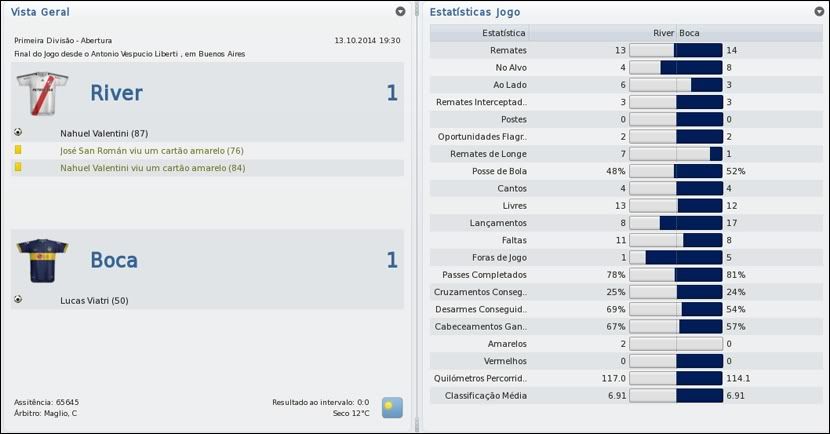Select goalscorer Nahuel Valentini (87)
Image resolution: width=830 pixels, height=434 pixels.
104,133
